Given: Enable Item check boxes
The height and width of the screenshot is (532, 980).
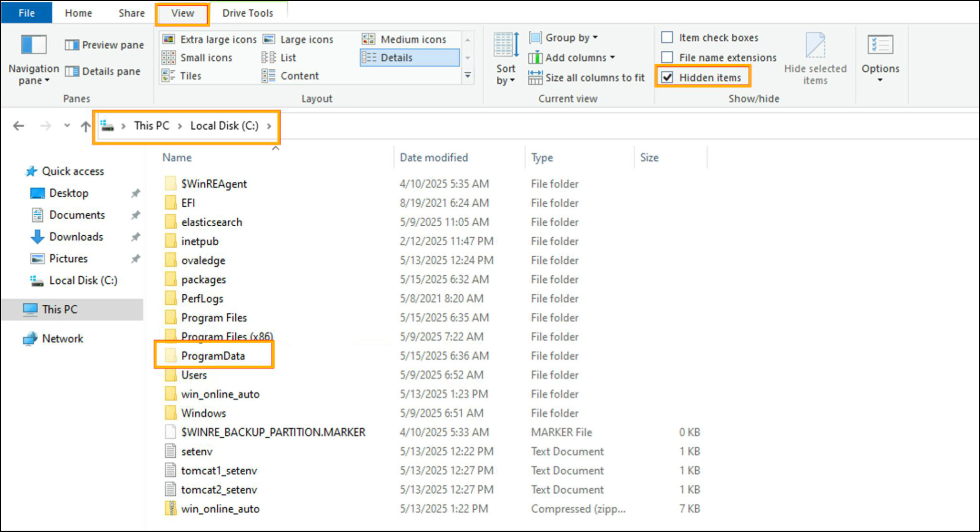Looking at the screenshot, I should click(x=667, y=37).
